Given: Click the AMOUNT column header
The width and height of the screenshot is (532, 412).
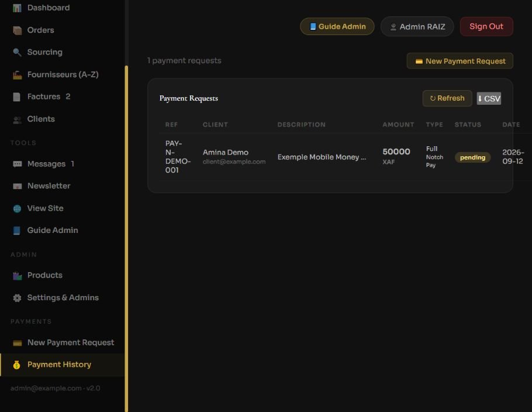Looking at the screenshot, I should pyautogui.click(x=398, y=125).
